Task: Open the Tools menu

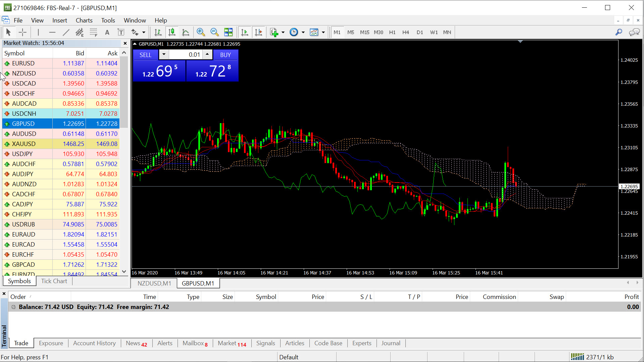Action: tap(108, 20)
